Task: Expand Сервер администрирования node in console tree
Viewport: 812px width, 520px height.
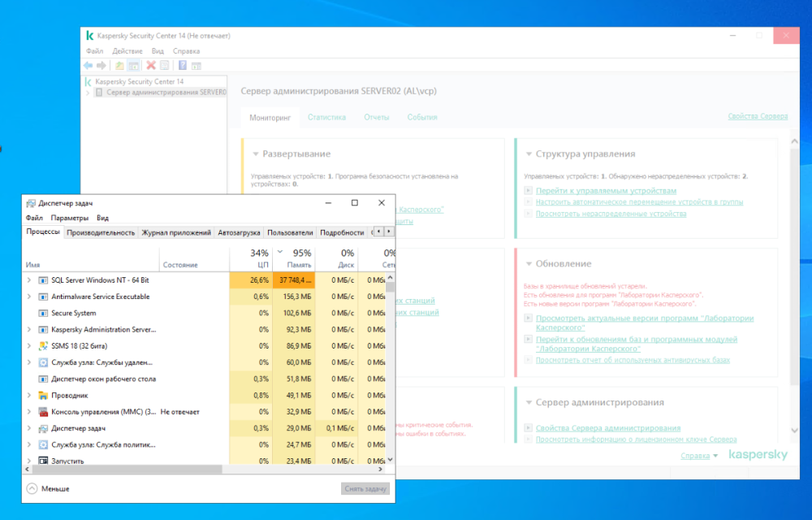Action: pos(88,93)
